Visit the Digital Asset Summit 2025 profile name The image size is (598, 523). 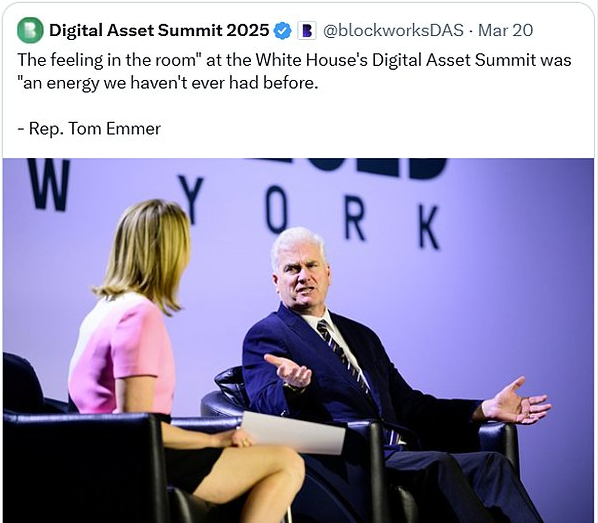coord(159,31)
